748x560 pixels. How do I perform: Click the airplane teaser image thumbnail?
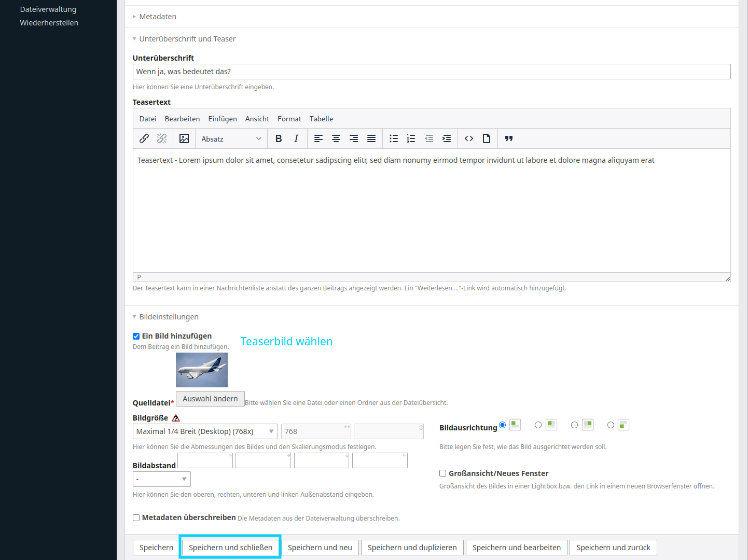(202, 370)
